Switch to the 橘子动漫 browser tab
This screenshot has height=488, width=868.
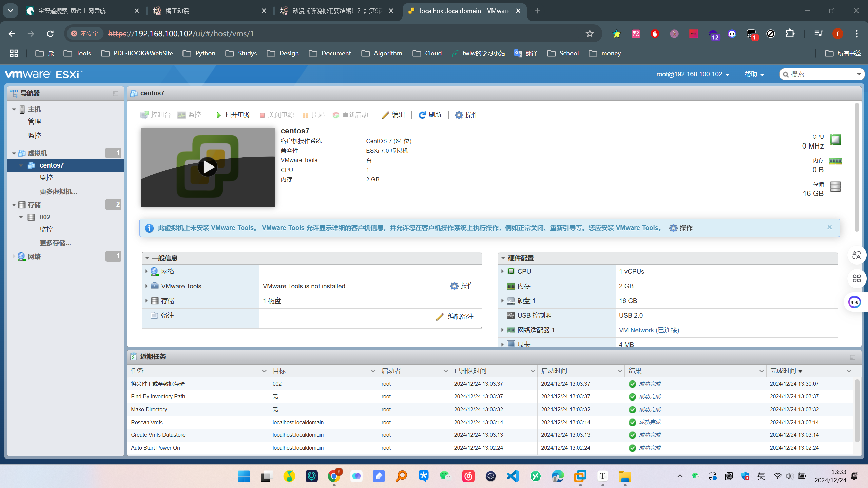click(209, 11)
